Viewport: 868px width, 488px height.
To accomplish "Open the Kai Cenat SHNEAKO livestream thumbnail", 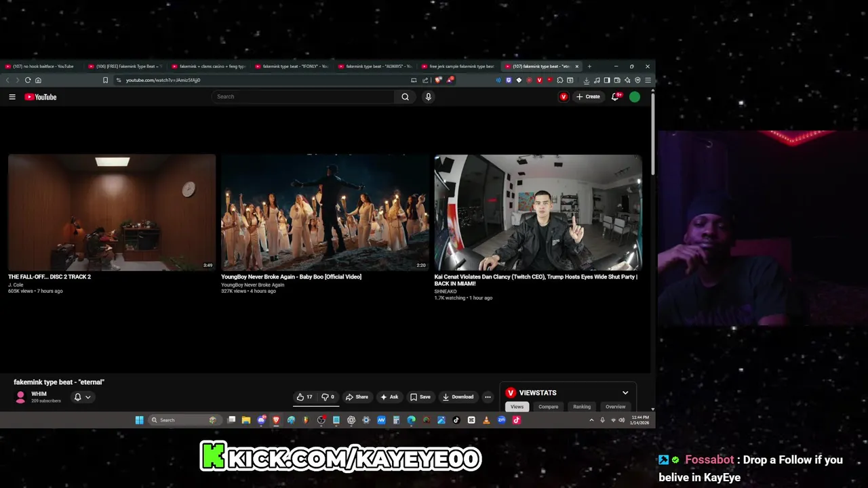I will [x=538, y=212].
